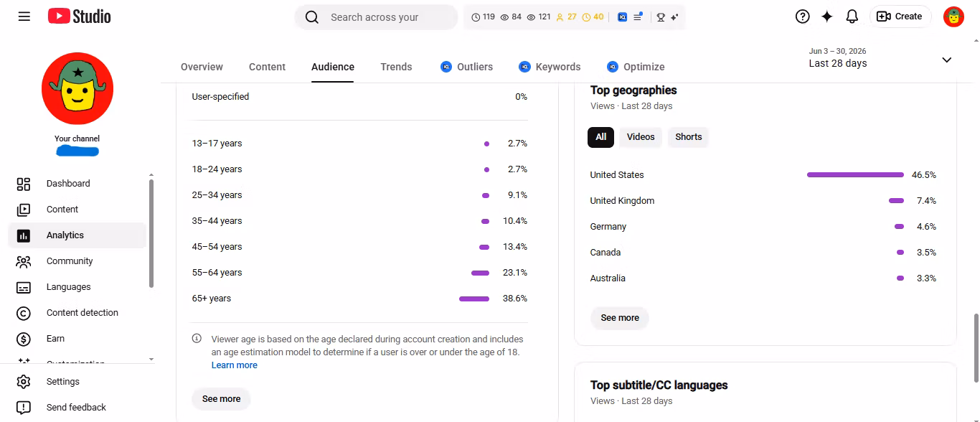Screen dimensions: 980x422
Task: Open the Learn more link
Action: tap(234, 365)
